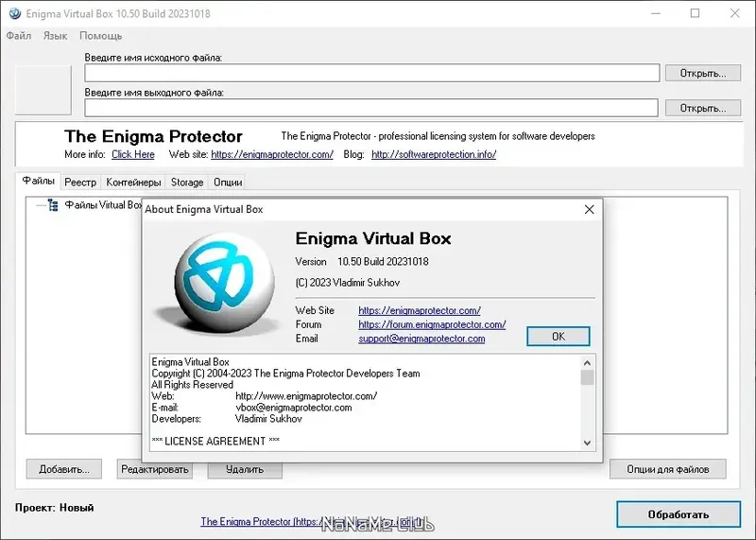Viewport: 756px width, 540px height.
Task: Click the Enigma app icon in title bar
Action: point(15,13)
